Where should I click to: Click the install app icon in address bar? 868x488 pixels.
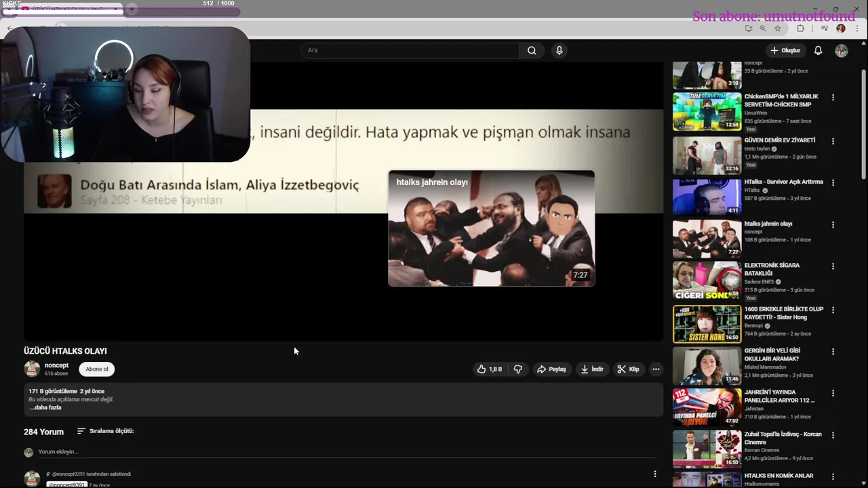click(x=748, y=28)
